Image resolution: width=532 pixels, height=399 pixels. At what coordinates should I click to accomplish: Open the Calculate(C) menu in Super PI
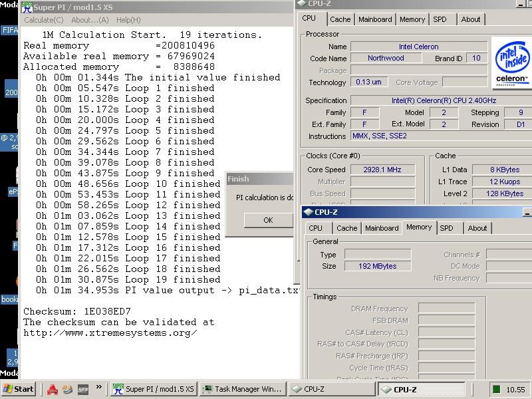pos(44,20)
